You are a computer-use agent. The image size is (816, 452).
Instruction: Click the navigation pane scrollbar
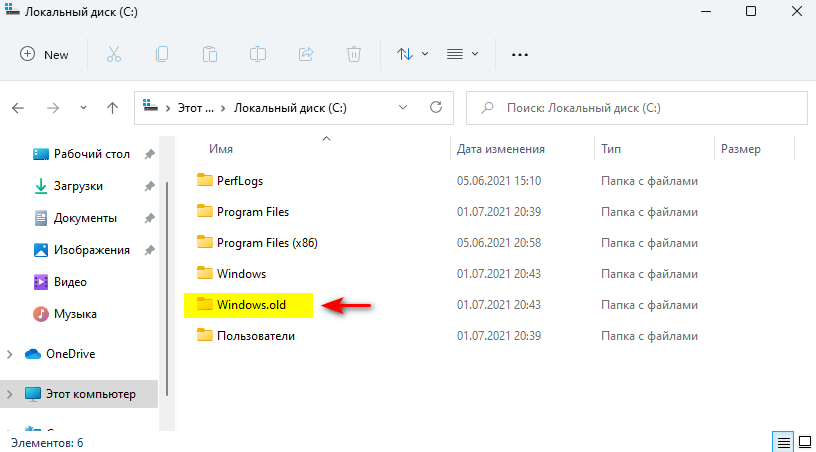point(167,289)
